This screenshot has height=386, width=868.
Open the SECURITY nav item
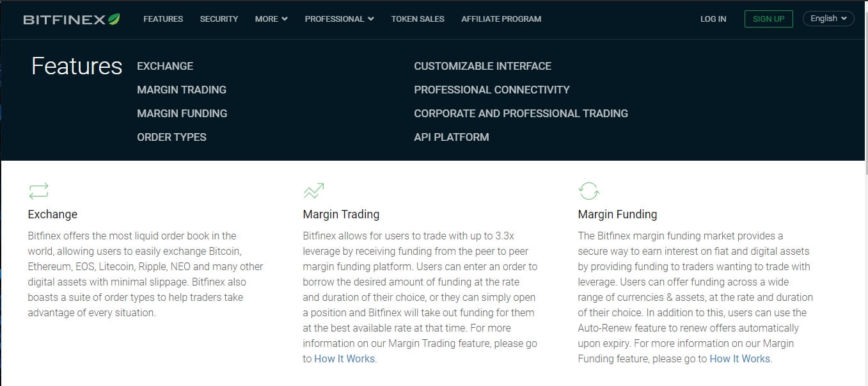click(219, 19)
